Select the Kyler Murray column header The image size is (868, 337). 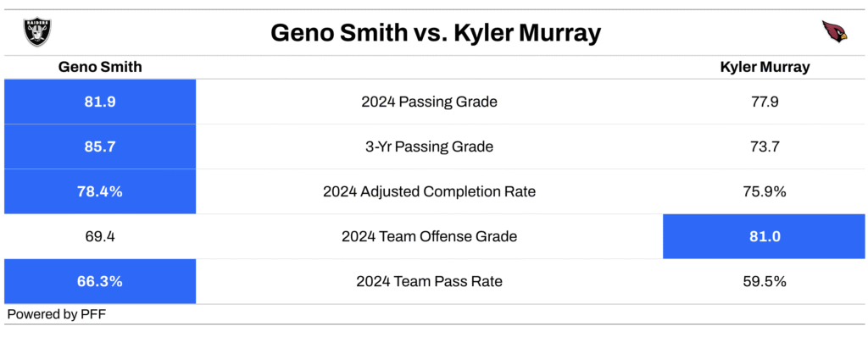[765, 67]
